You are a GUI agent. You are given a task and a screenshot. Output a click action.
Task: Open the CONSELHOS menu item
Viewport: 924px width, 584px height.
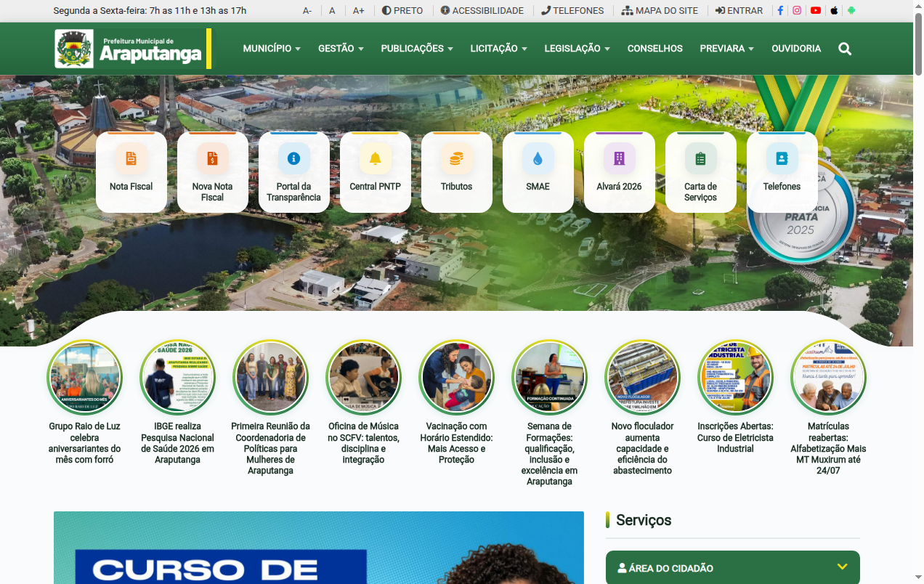[655, 49]
